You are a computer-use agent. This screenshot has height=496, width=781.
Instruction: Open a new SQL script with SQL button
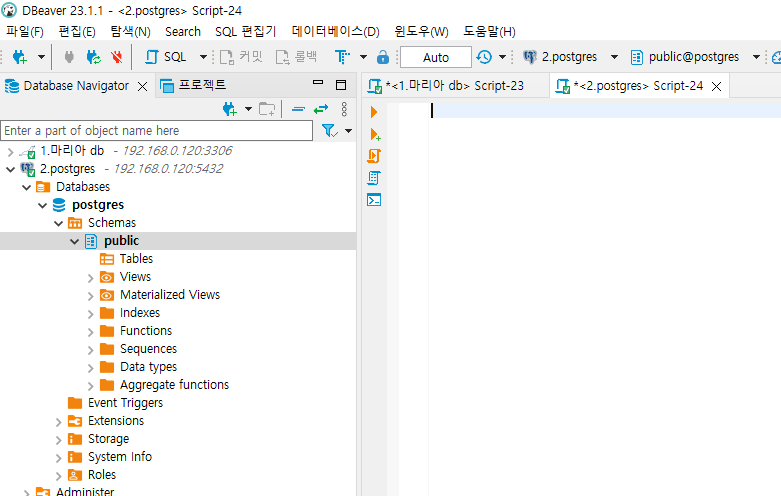(x=166, y=57)
